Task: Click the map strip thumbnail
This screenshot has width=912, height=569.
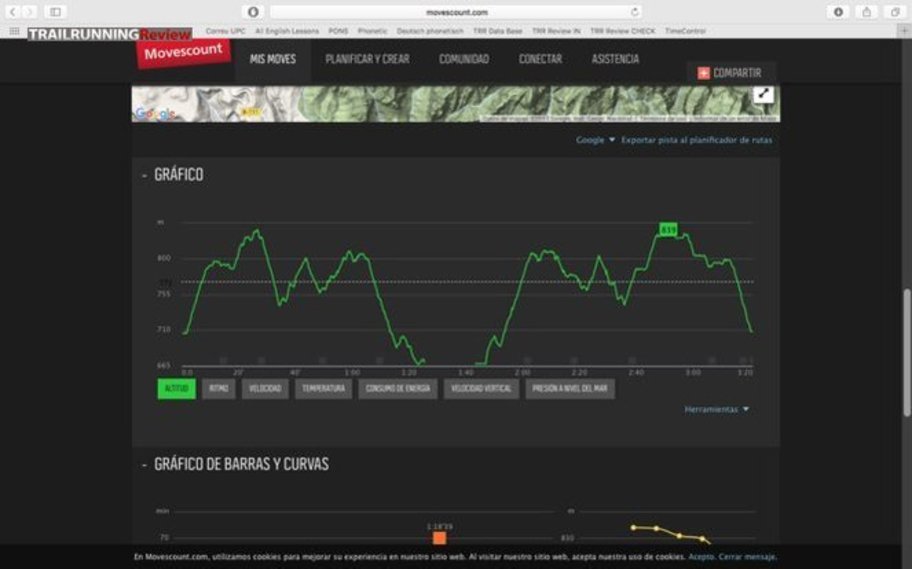Action: pyautogui.click(x=455, y=104)
